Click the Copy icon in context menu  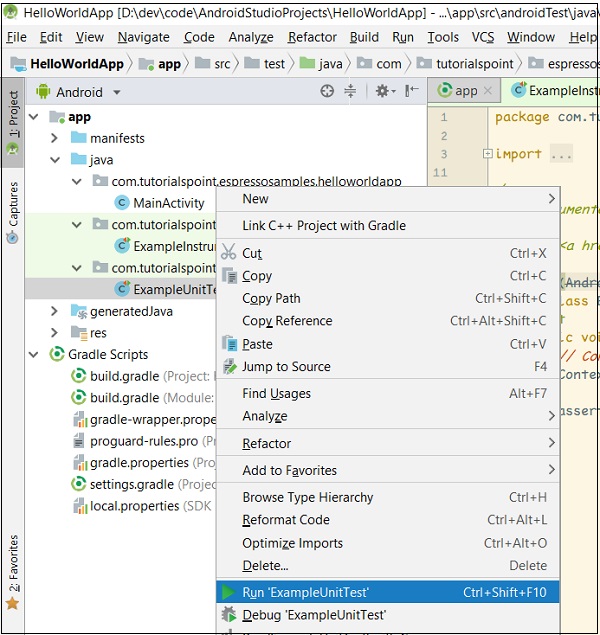click(x=229, y=276)
